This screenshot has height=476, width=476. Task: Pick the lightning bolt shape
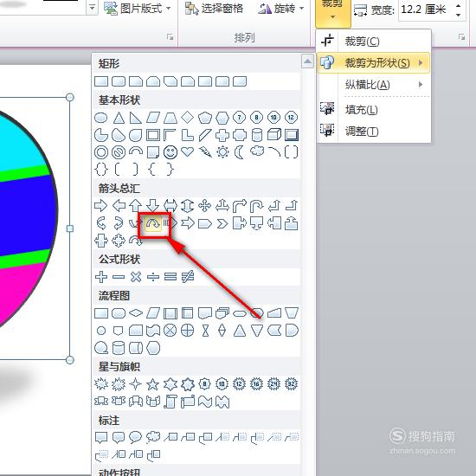click(205, 151)
